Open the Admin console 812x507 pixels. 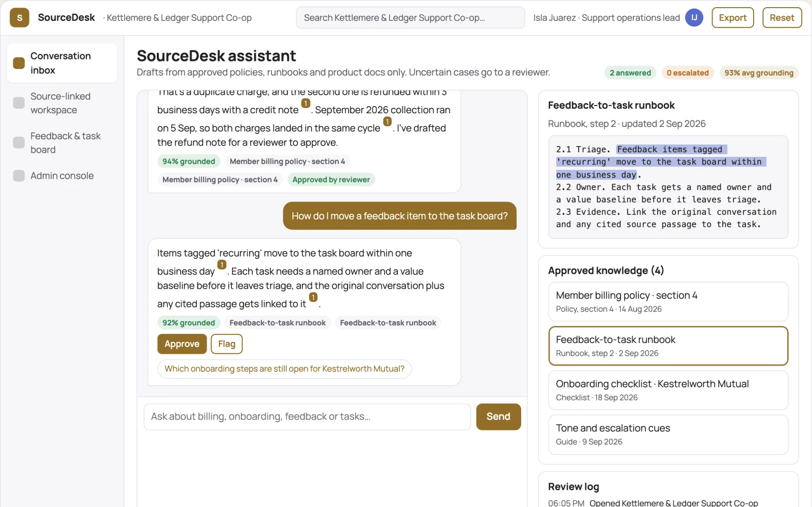pos(62,176)
